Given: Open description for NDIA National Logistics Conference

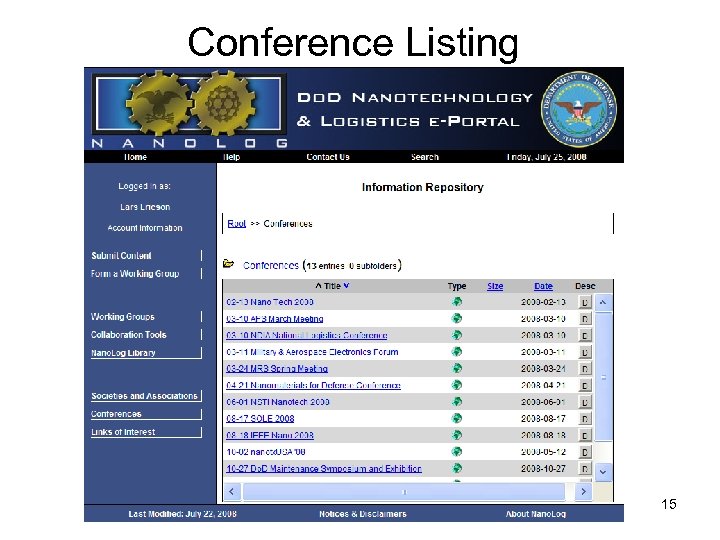Looking at the screenshot, I should click(585, 336).
